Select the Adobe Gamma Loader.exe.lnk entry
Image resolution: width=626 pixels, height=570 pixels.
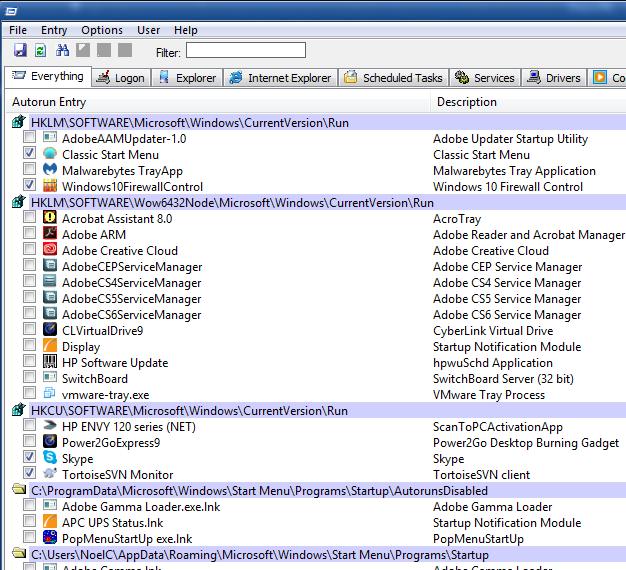141,507
